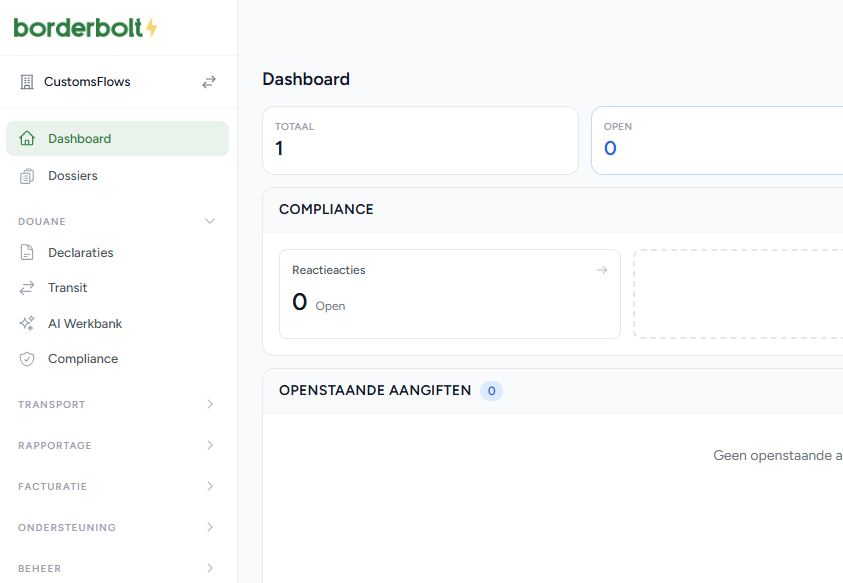
Task: Click the arrow in Reactieacties card
Action: point(602,270)
